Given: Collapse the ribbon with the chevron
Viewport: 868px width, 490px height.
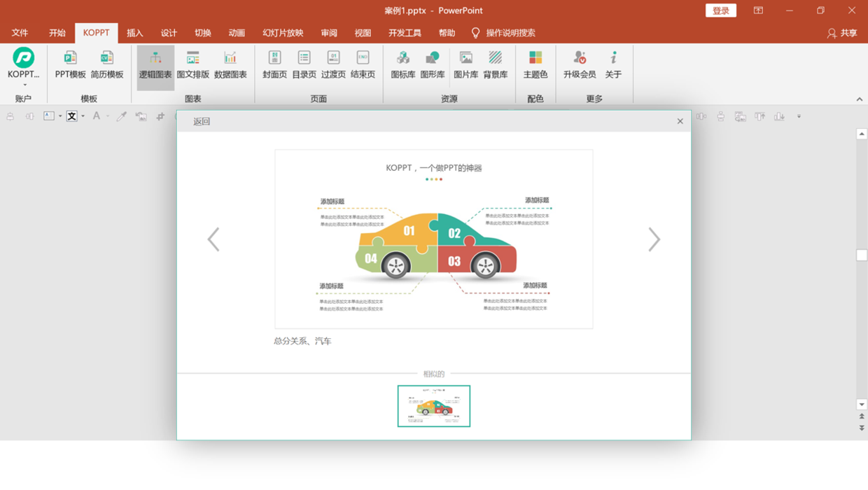Looking at the screenshot, I should pos(860,99).
